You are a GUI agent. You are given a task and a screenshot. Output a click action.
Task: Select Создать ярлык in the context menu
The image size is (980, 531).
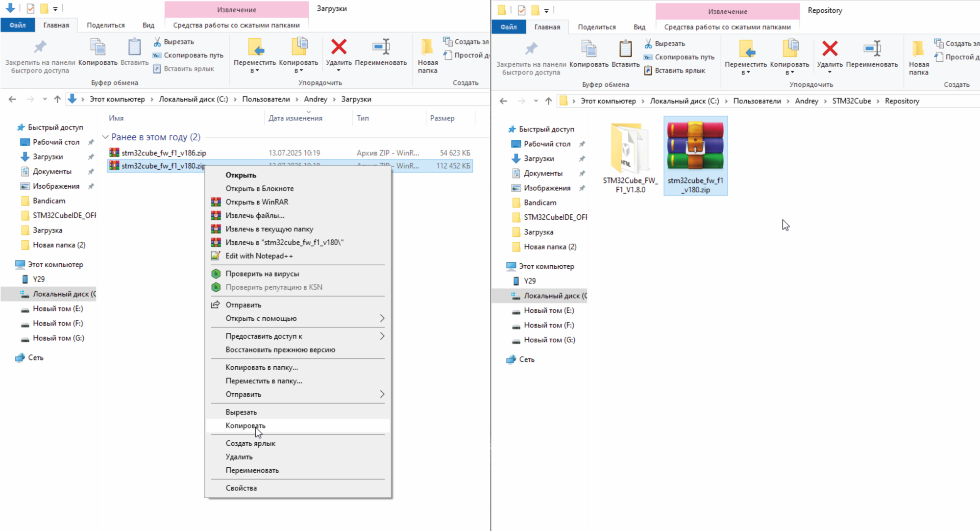(298, 443)
